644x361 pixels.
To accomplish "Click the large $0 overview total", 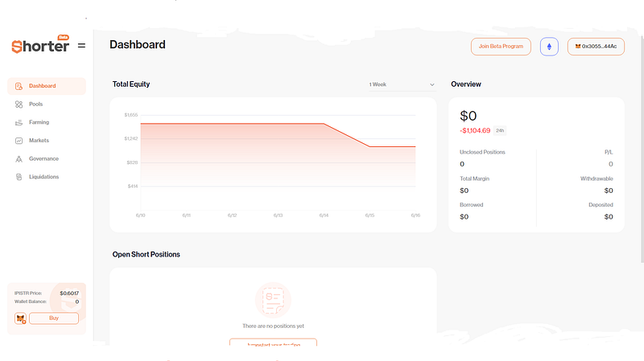I will (x=469, y=116).
